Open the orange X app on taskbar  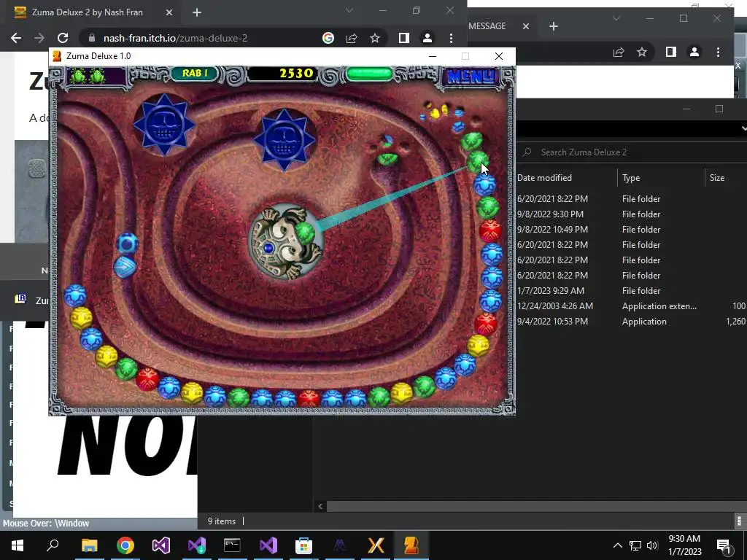pyautogui.click(x=376, y=545)
